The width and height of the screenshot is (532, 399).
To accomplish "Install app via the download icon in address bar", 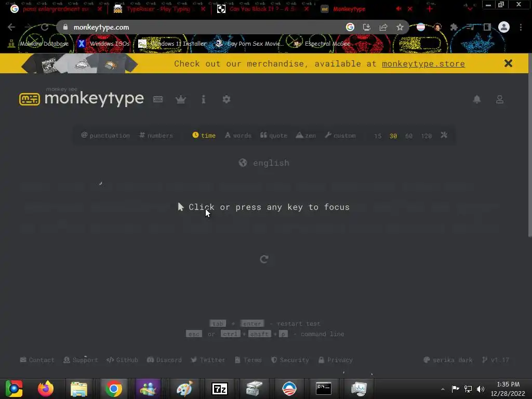I will (x=366, y=27).
